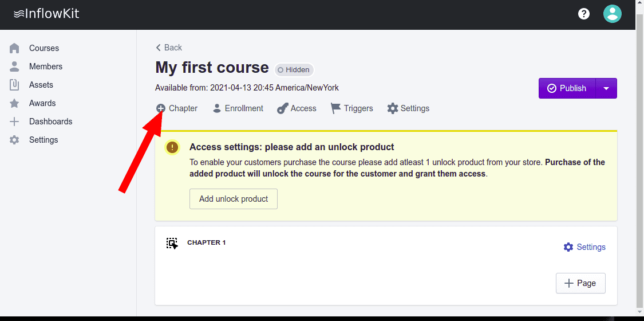Expand the Publish dropdown arrow
This screenshot has width=644, height=321.
point(606,88)
